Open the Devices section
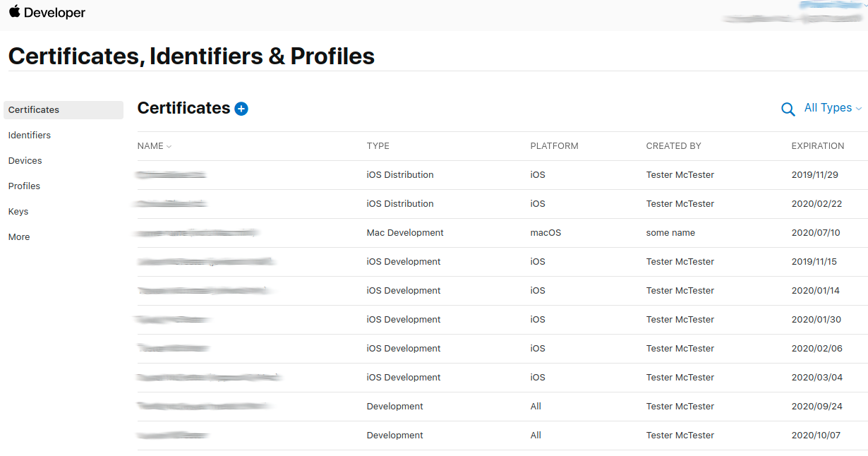This screenshot has height=456, width=868. click(25, 160)
